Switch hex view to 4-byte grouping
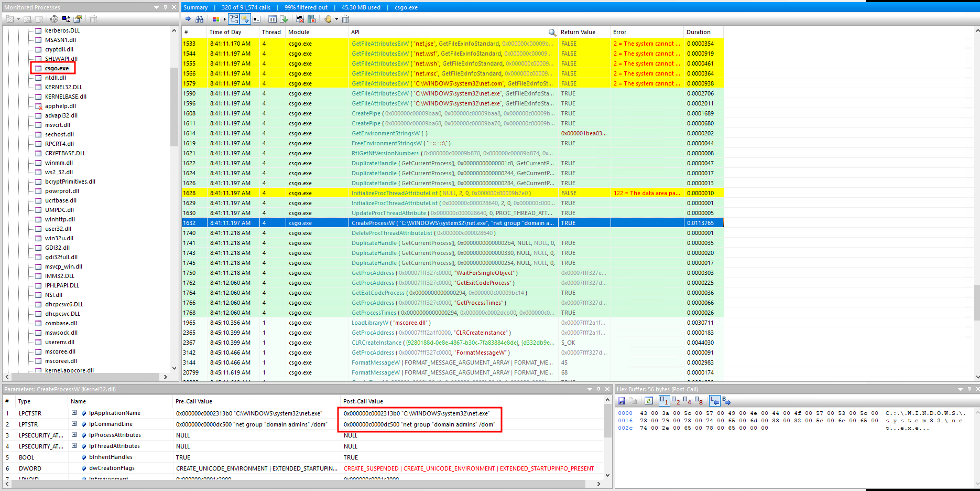The width and height of the screenshot is (980, 491). pos(688,401)
